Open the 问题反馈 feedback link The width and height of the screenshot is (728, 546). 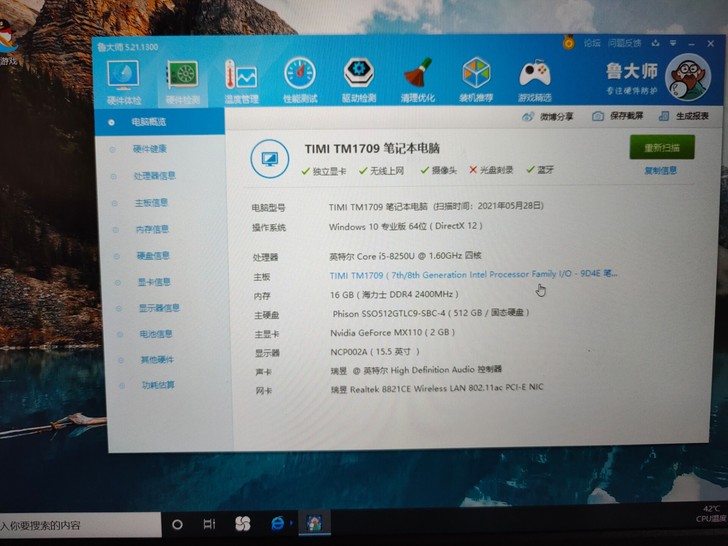(624, 43)
